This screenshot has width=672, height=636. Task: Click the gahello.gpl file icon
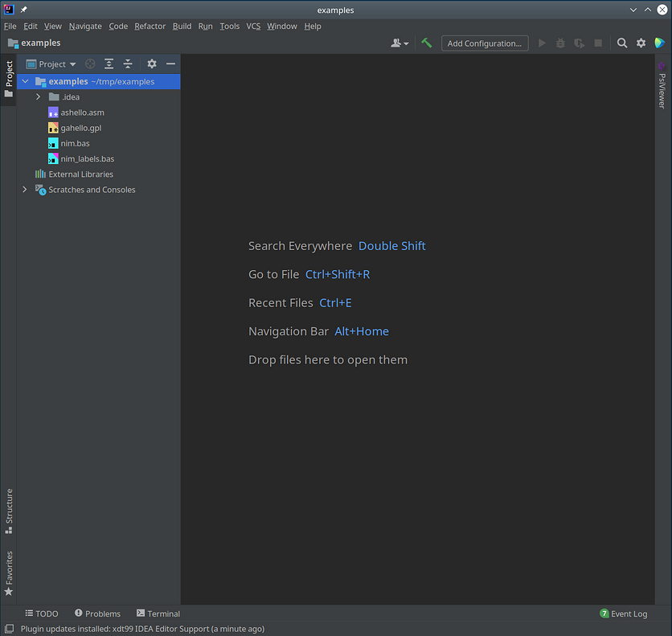point(54,128)
